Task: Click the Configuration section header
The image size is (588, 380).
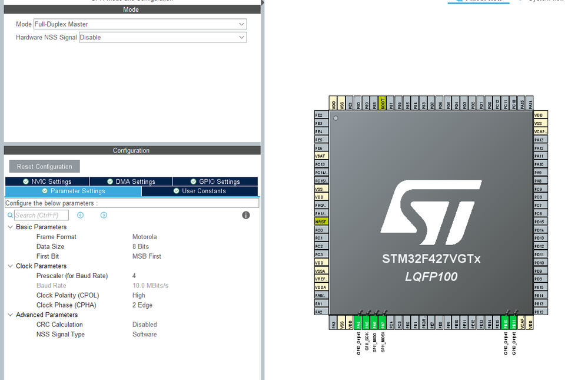Action: coord(132,150)
